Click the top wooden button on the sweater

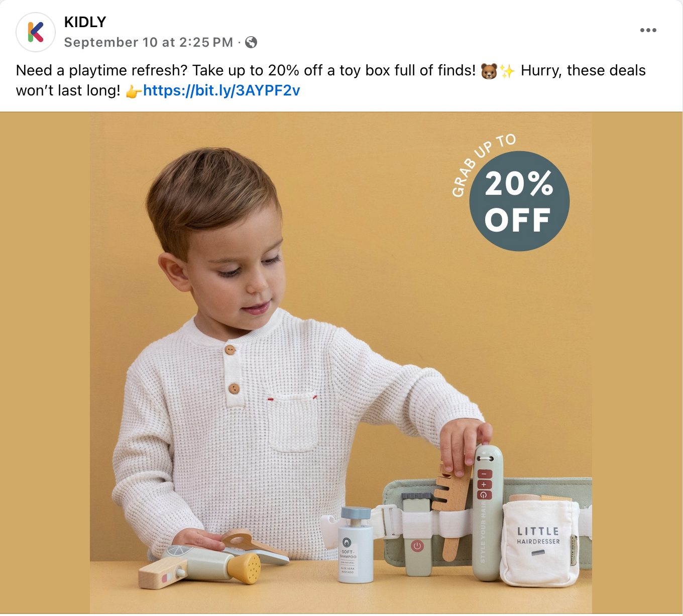[x=230, y=350]
